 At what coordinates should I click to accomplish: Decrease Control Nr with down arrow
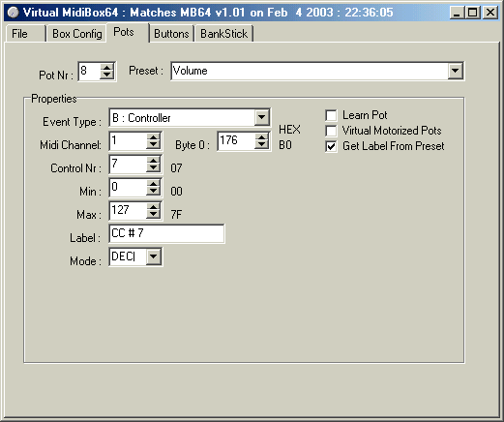(153, 168)
